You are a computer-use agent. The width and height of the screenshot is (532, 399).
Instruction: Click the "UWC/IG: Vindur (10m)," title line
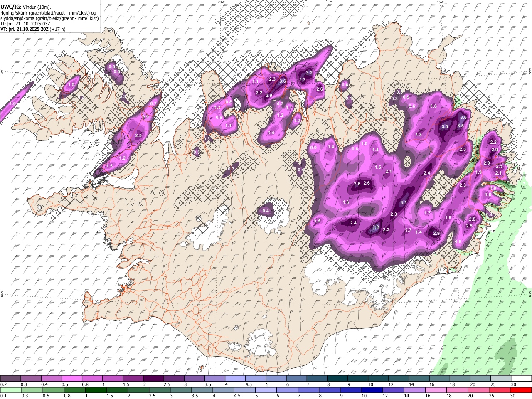click(x=26, y=7)
